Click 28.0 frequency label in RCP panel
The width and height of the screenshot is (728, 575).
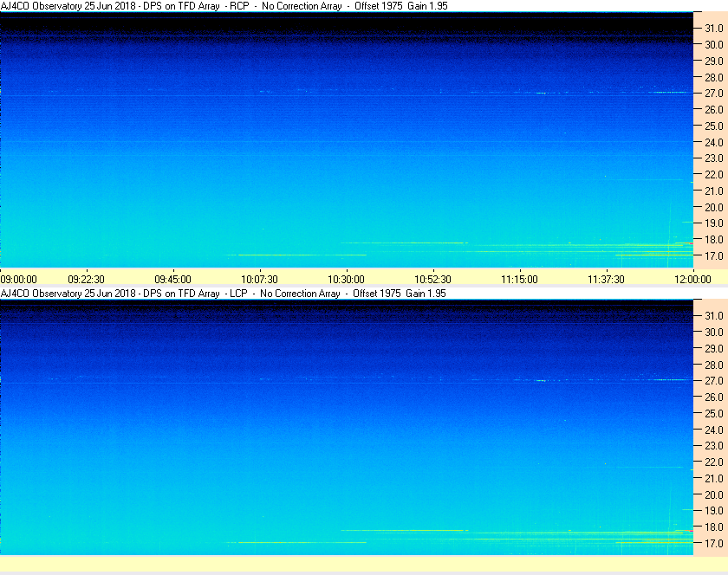tap(714, 77)
